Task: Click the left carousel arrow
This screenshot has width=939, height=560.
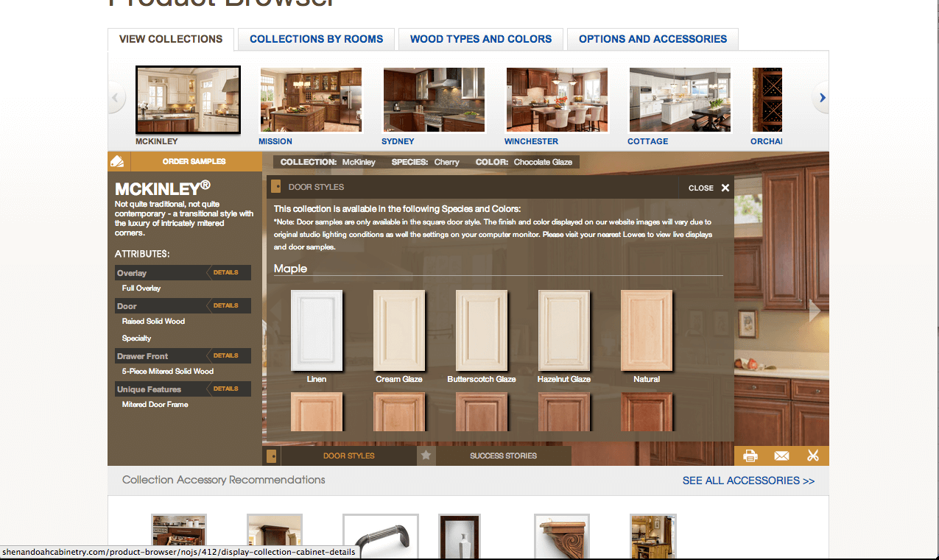Action: pyautogui.click(x=116, y=96)
